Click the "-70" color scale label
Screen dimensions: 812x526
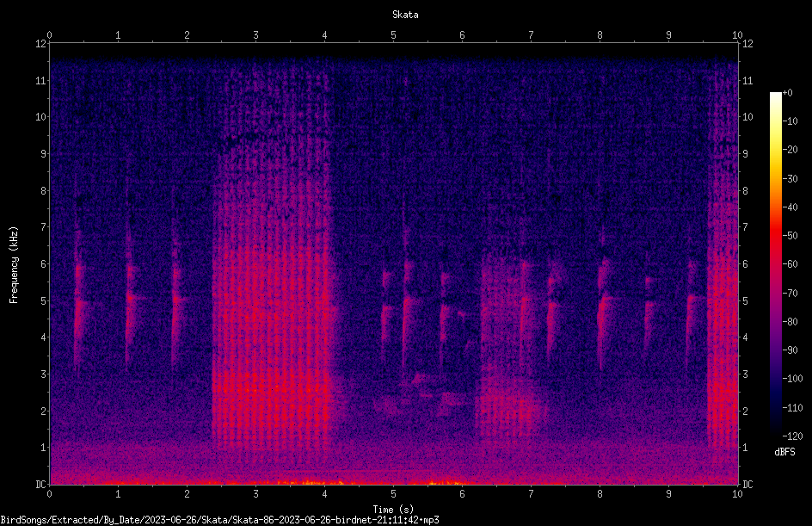(x=790, y=294)
